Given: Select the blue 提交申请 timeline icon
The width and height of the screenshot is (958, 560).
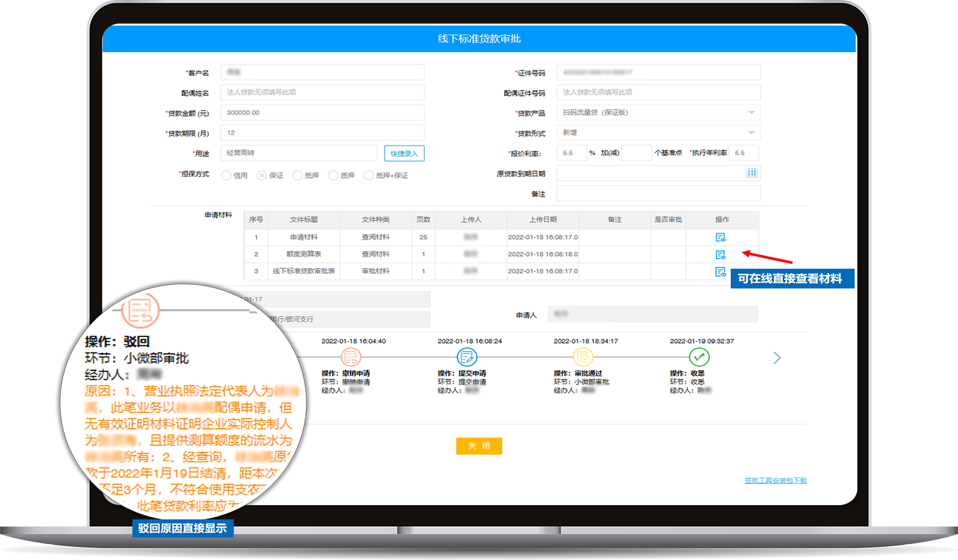Looking at the screenshot, I should [468, 358].
